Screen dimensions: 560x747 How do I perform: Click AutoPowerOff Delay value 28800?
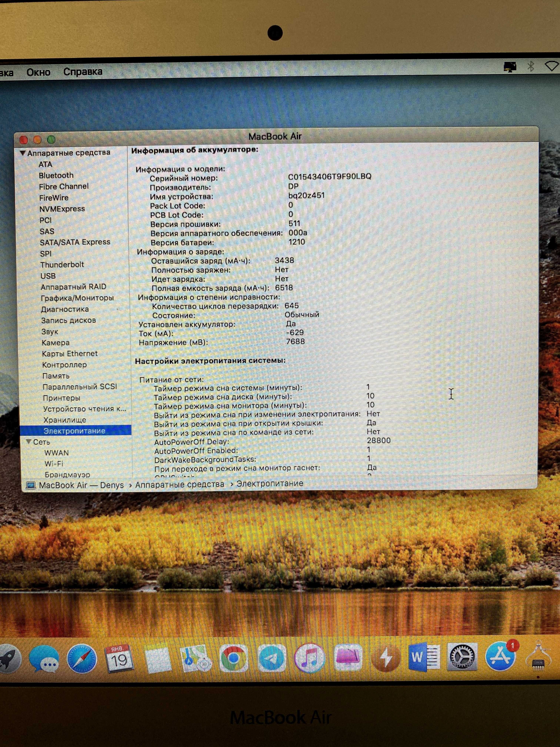point(379,440)
